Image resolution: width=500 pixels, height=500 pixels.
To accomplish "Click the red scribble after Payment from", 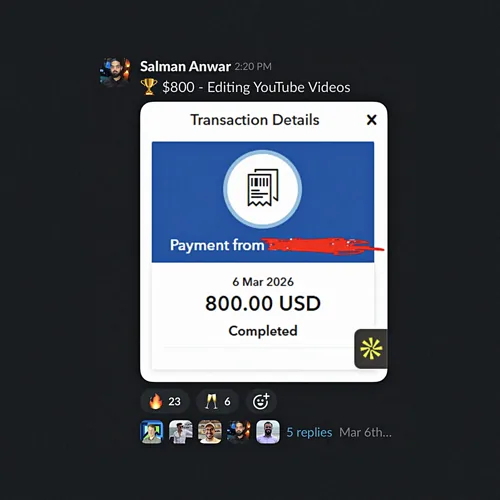I will [322, 246].
